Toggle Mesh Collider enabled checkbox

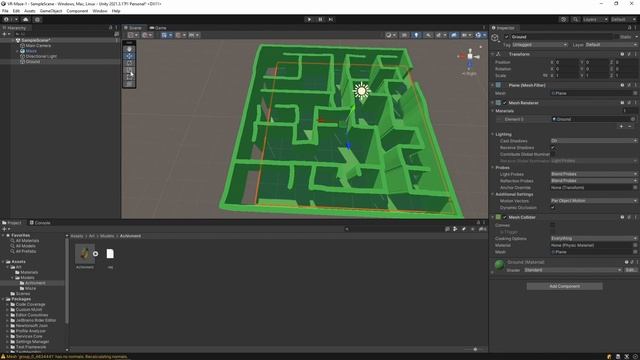click(x=505, y=218)
